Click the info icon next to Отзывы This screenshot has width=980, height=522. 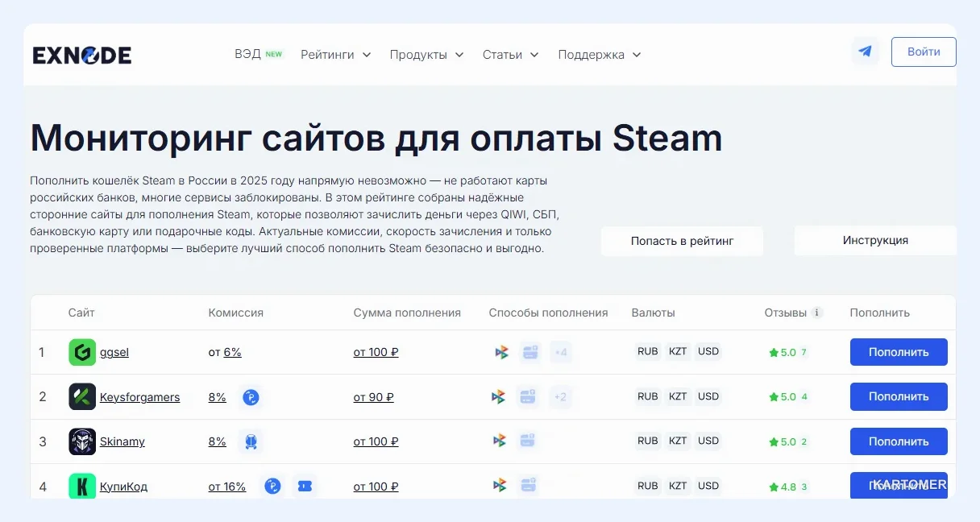(x=817, y=313)
